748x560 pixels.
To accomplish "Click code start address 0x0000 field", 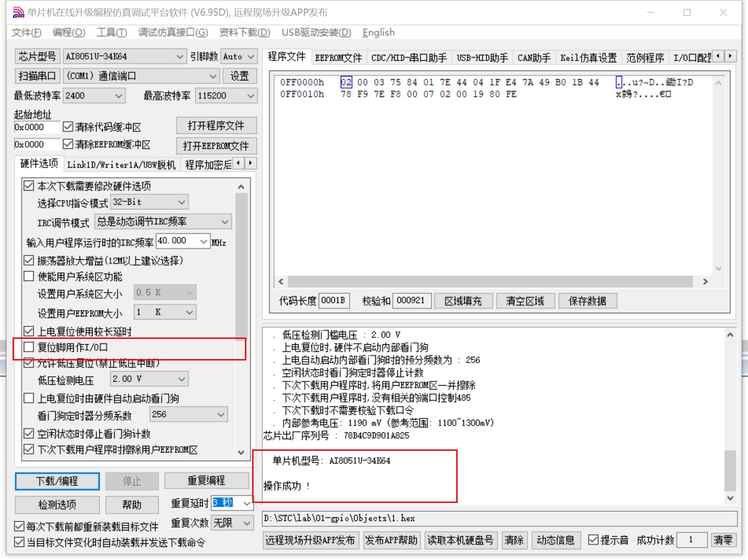I will [x=37, y=127].
